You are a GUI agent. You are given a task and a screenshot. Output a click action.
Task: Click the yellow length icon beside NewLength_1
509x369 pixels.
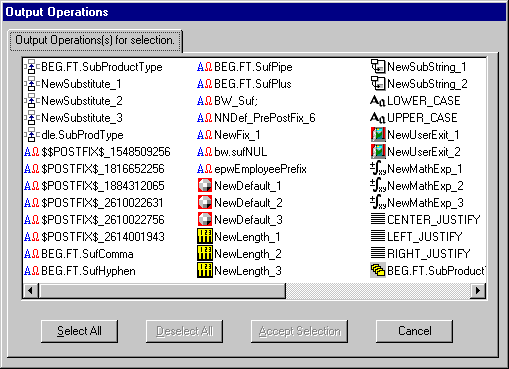[205, 237]
